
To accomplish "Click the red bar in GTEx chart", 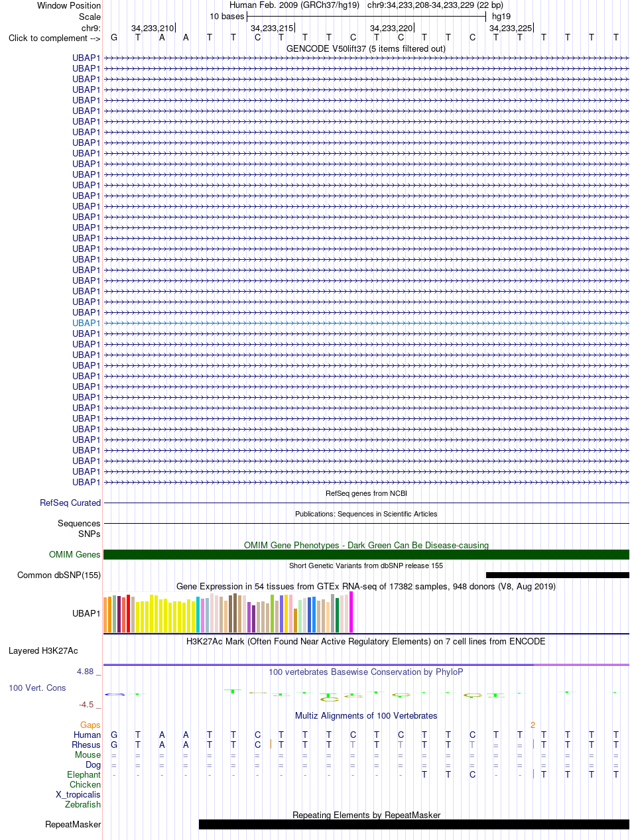I will (128, 614).
